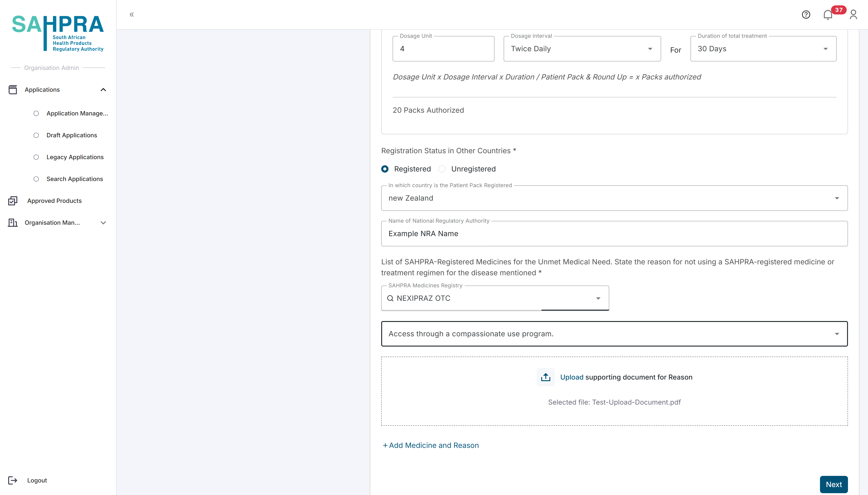Open SAHPRA Medicines Registry dropdown arrow
This screenshot has width=868, height=495.
[x=598, y=299]
